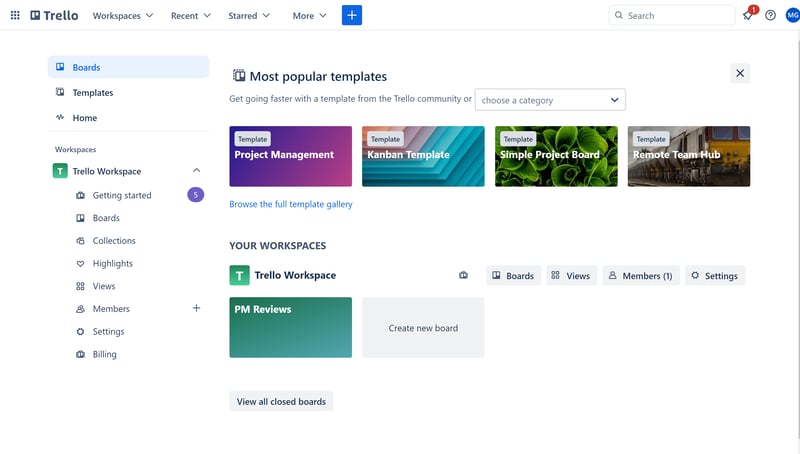Click the Collections icon in workspace list
This screenshot has height=454, width=800.
click(80, 240)
